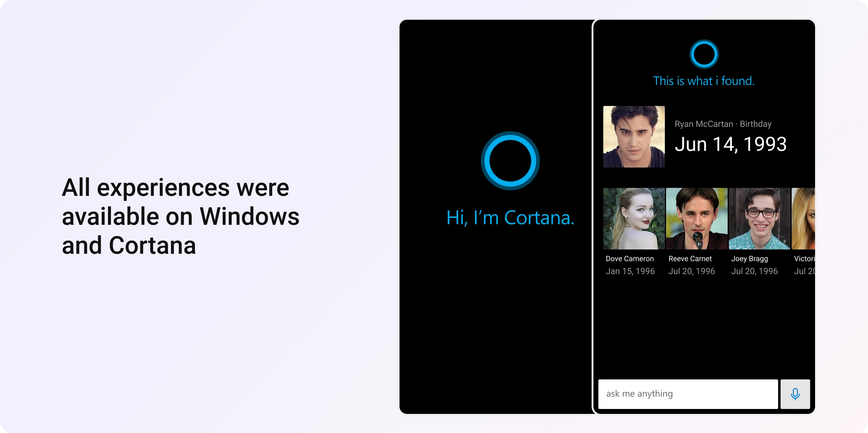The height and width of the screenshot is (433, 868).
Task: Click the "Ryan McCartan · Birthday" label
Action: pyautogui.click(x=723, y=124)
